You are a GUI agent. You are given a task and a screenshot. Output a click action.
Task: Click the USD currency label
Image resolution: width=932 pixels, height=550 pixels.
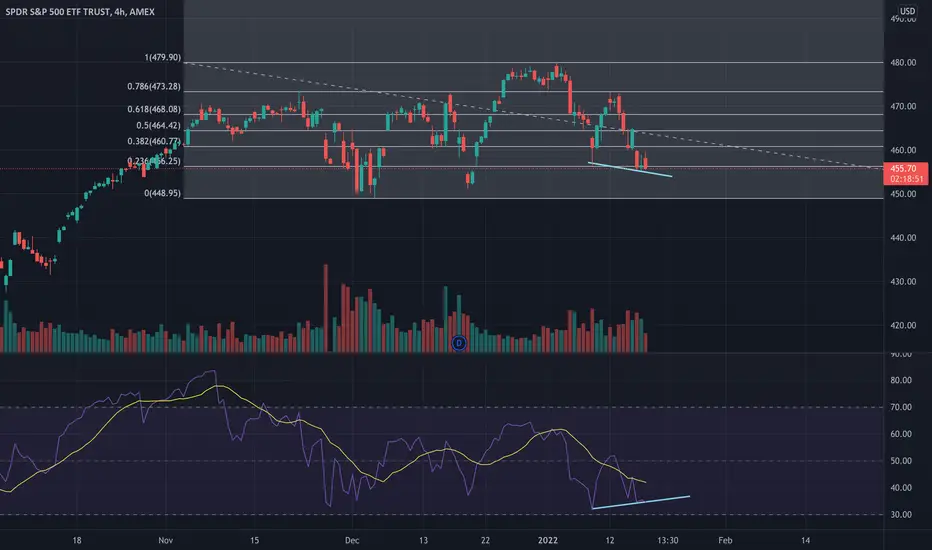coord(907,11)
